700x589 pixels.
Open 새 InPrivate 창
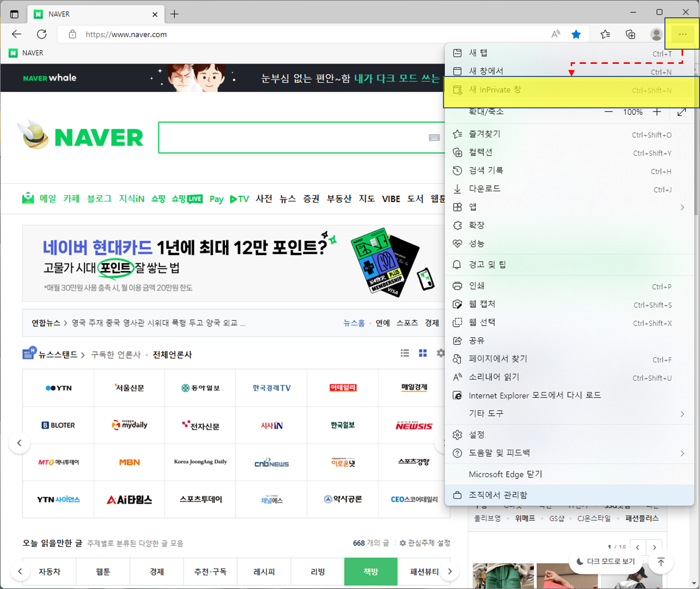click(x=570, y=90)
